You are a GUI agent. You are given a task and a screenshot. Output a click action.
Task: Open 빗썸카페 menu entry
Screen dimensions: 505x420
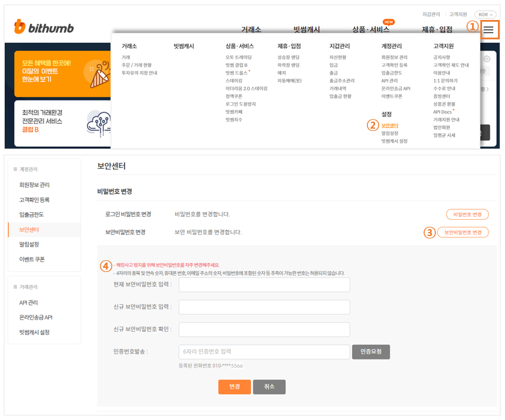tap(234, 112)
